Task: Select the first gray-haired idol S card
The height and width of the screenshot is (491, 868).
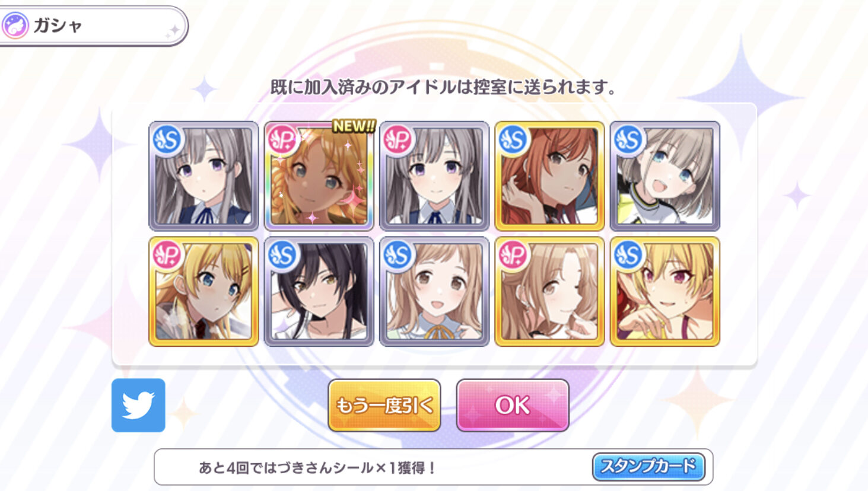Action: 204,176
